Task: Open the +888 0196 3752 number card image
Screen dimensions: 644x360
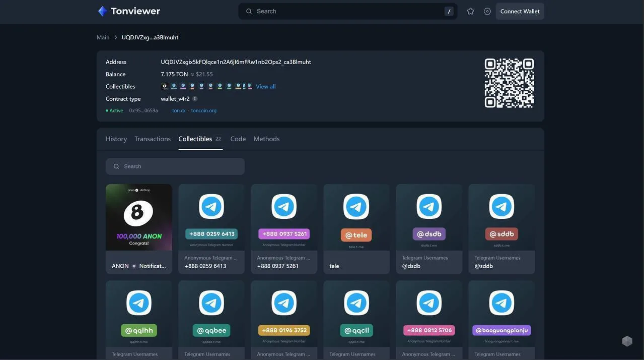Action: tap(284, 314)
